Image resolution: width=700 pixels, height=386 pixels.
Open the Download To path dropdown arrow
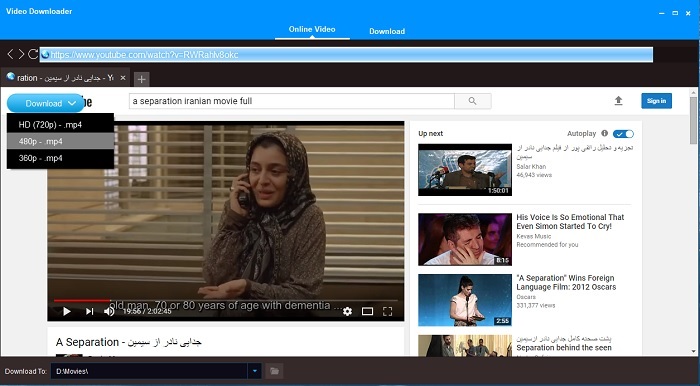click(254, 371)
